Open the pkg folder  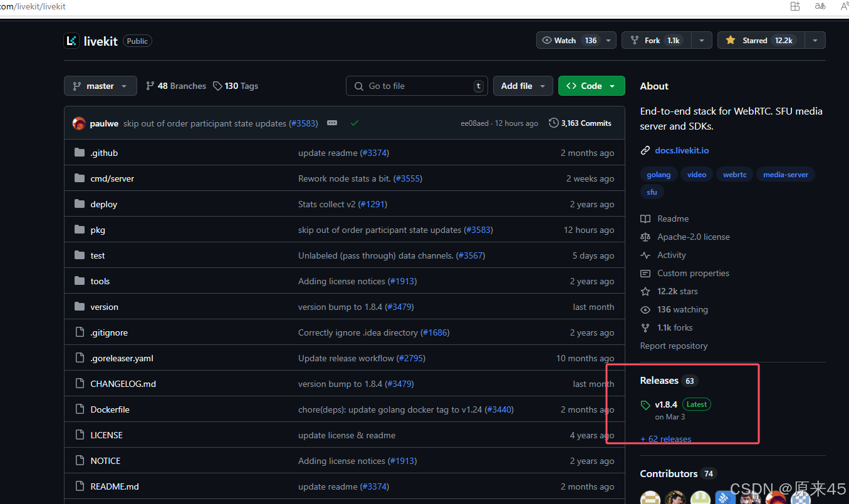(x=98, y=230)
